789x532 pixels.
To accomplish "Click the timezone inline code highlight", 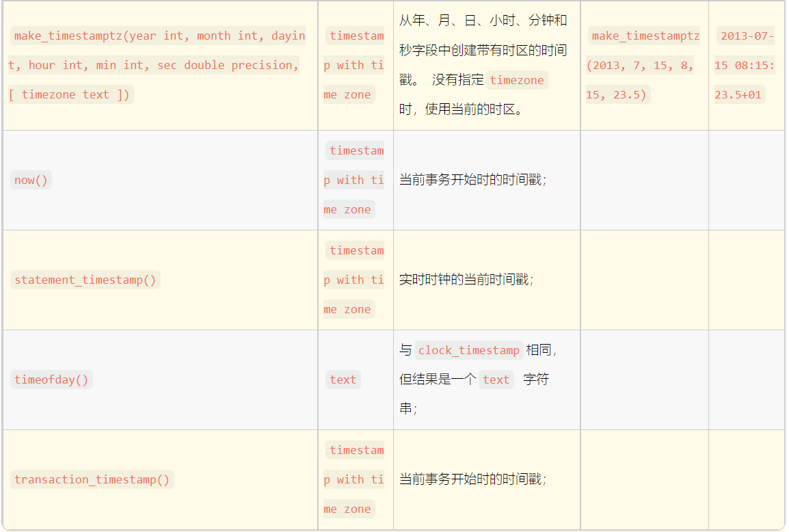I will [x=518, y=80].
